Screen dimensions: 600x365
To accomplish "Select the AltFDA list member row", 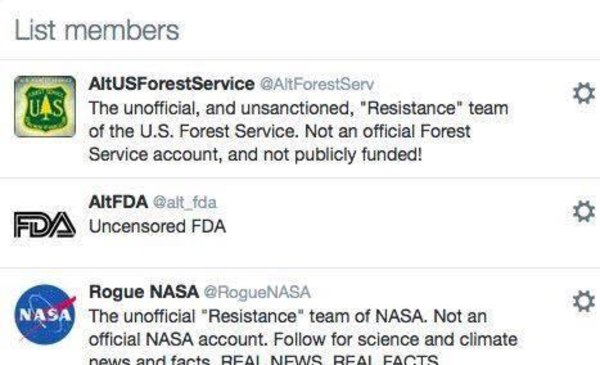I will click(300, 223).
